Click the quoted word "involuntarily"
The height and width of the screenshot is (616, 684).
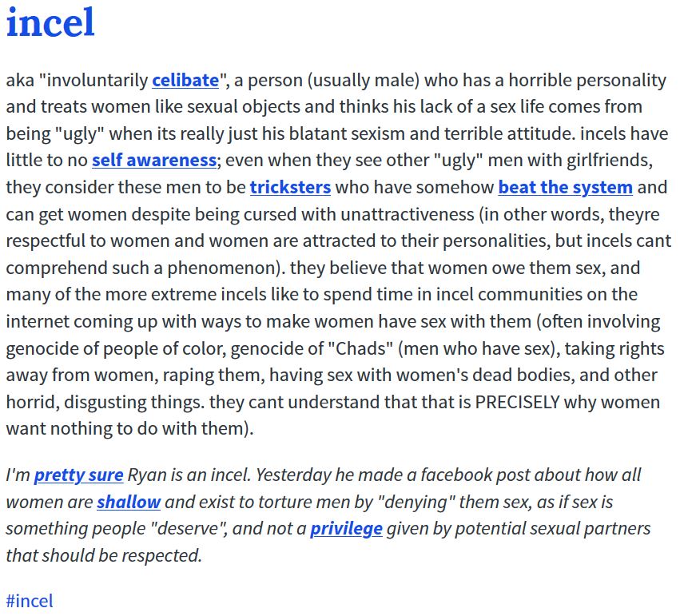coord(93,80)
